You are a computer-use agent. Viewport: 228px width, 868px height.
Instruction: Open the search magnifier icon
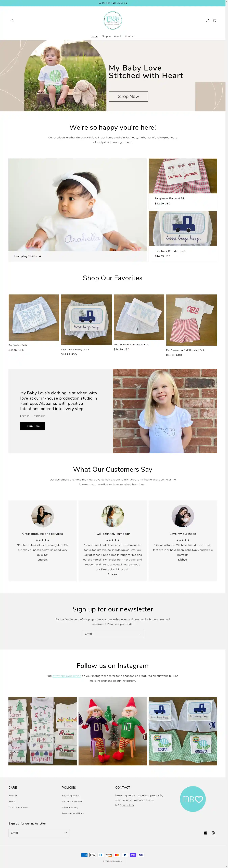[12, 20]
